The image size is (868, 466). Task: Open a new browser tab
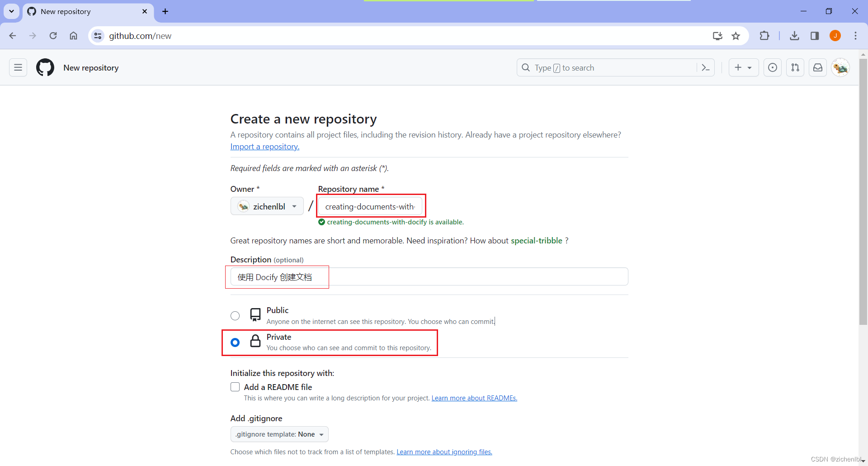click(x=165, y=11)
